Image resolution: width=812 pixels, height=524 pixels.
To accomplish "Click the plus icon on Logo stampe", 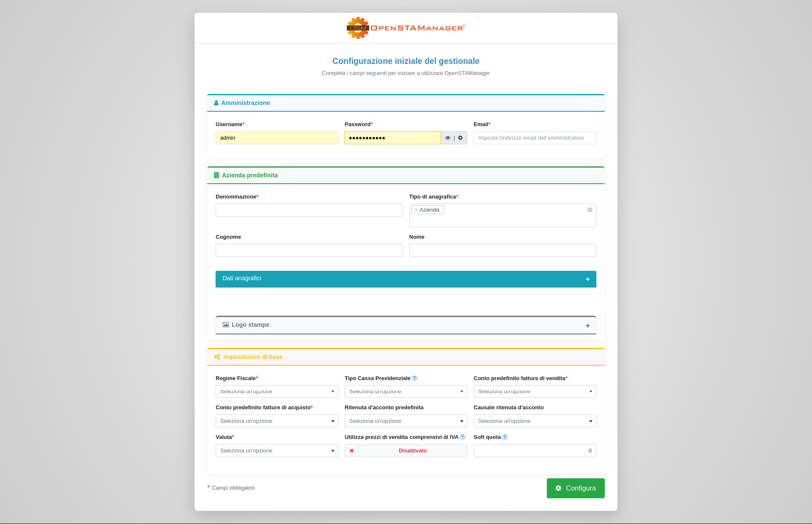I will 587,326.
